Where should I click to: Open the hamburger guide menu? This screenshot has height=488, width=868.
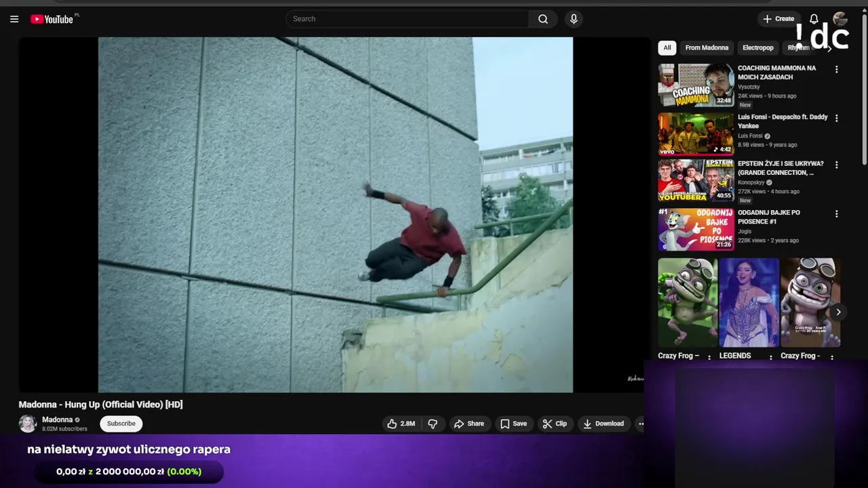[x=14, y=19]
